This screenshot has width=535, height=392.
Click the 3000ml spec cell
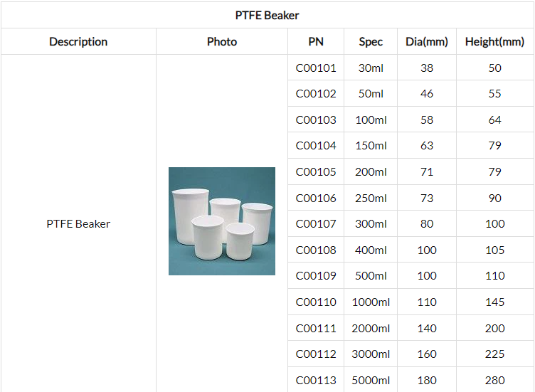click(x=371, y=354)
